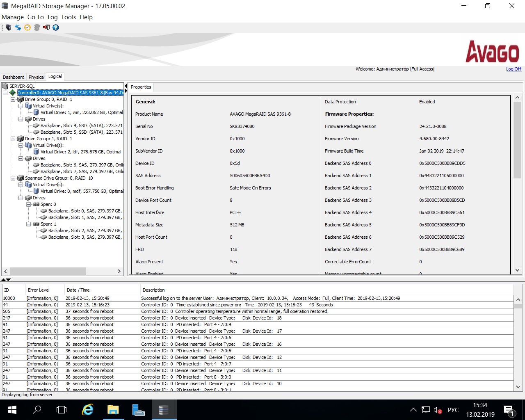Open the Tools menu
525x420 pixels.
coord(68,17)
